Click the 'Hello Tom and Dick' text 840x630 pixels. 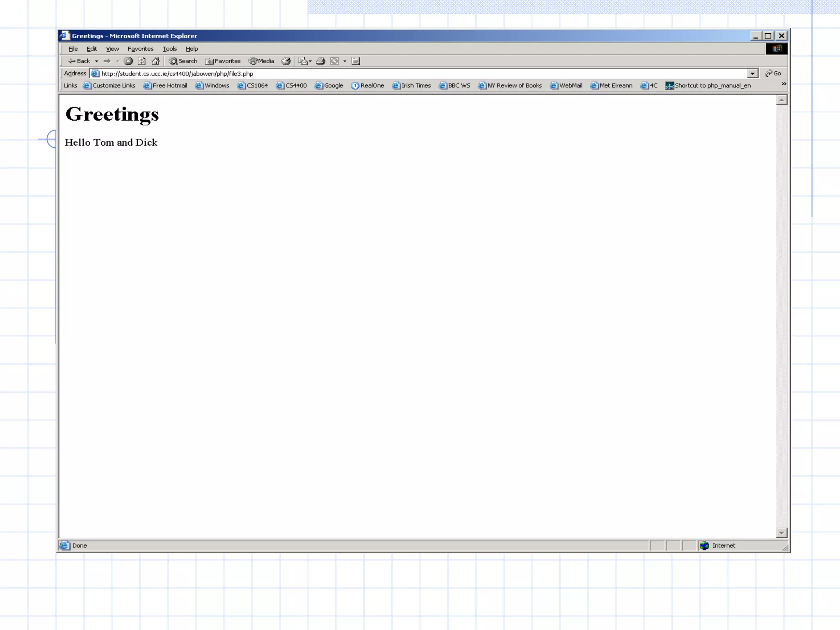(x=111, y=142)
